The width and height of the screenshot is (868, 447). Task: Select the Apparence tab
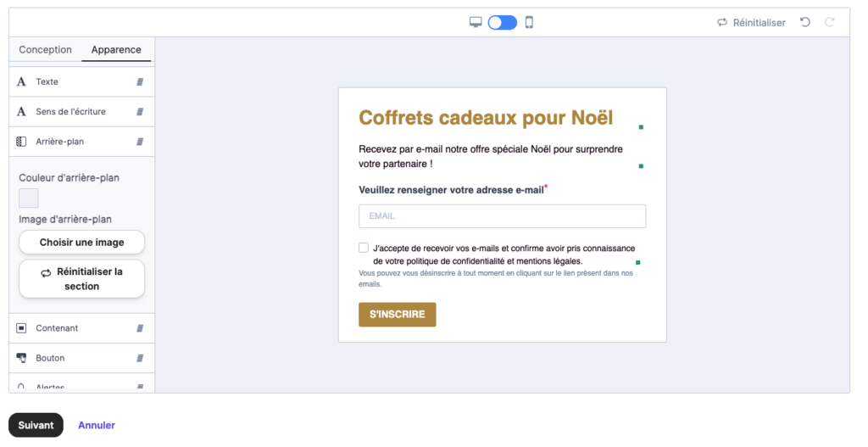116,50
